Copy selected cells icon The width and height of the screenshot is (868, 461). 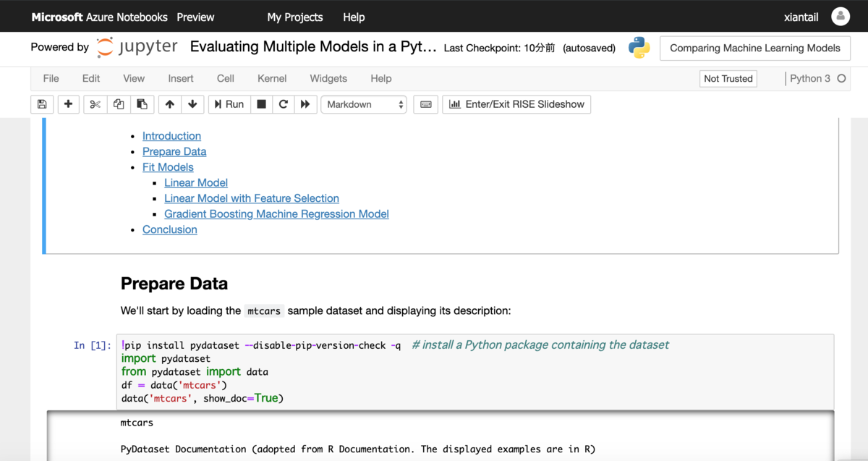119,104
